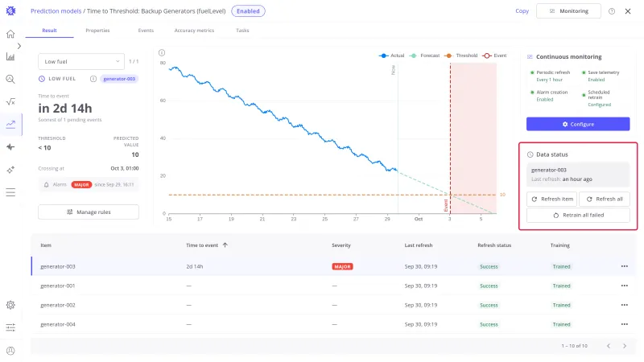
Task: Open the sparkle AI sidebar icon
Action: click(10, 170)
